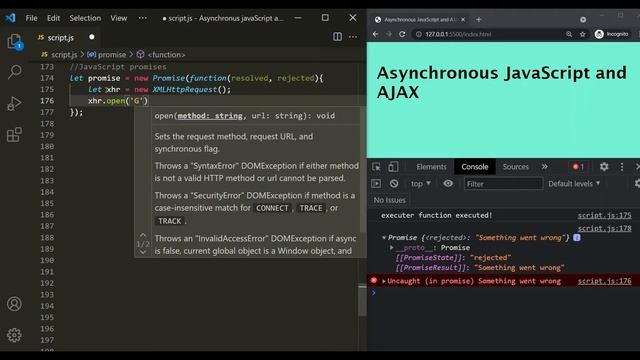The height and width of the screenshot is (360, 640).
Task: Click the unsaved changes dot on script.js tab
Action: (92, 37)
